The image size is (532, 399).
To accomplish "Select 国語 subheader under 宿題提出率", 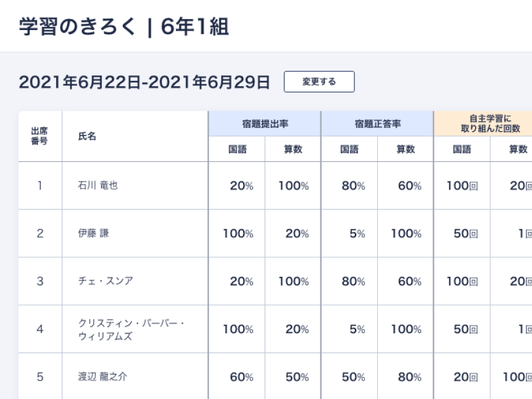I will 237,149.
